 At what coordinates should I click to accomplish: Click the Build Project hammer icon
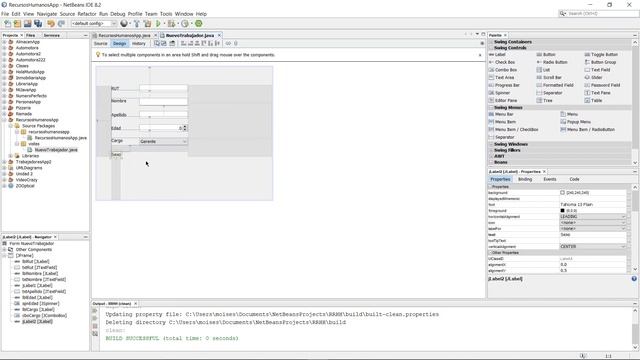137,24
